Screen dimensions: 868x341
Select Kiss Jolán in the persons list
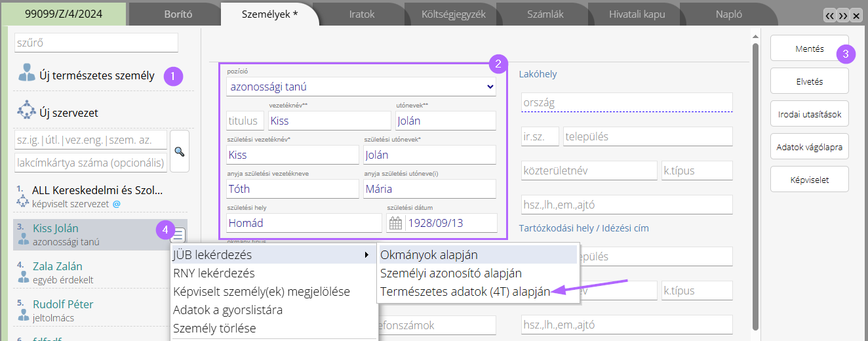(100, 235)
